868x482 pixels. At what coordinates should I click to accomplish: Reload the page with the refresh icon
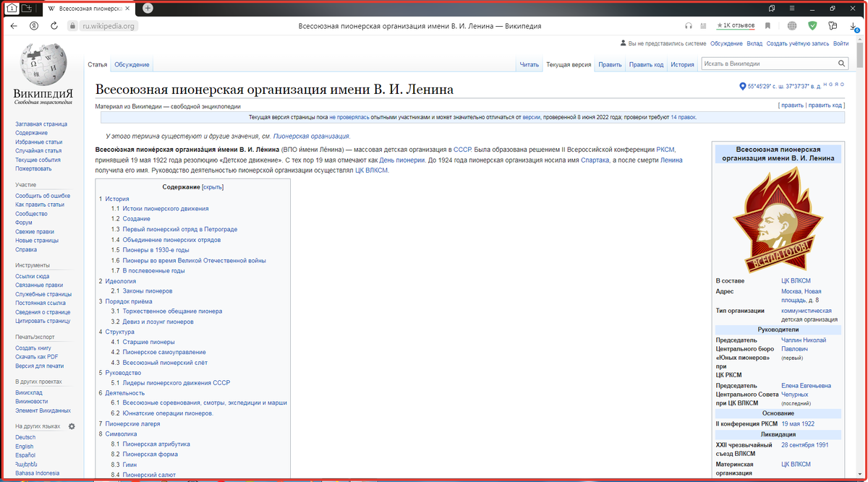[x=54, y=26]
